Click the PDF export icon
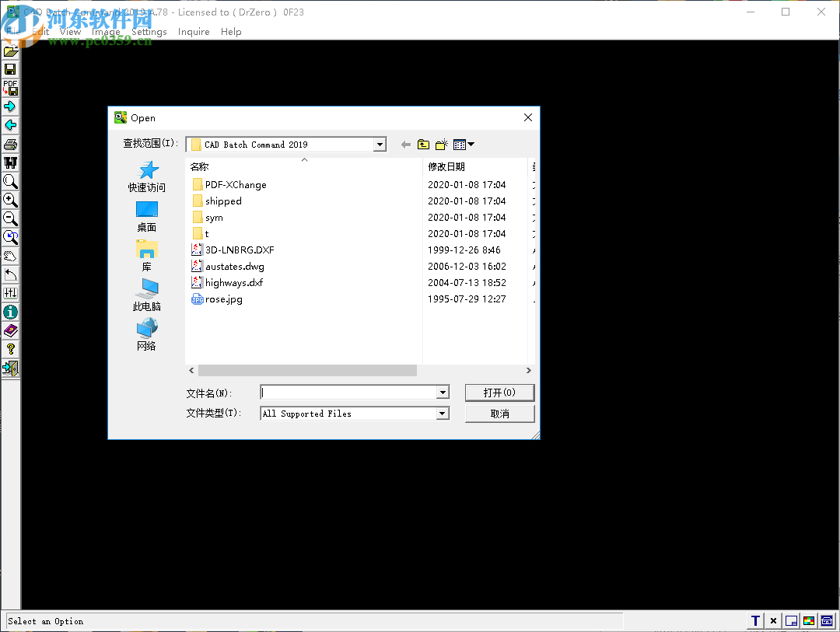The width and height of the screenshot is (840, 632). [x=10, y=87]
